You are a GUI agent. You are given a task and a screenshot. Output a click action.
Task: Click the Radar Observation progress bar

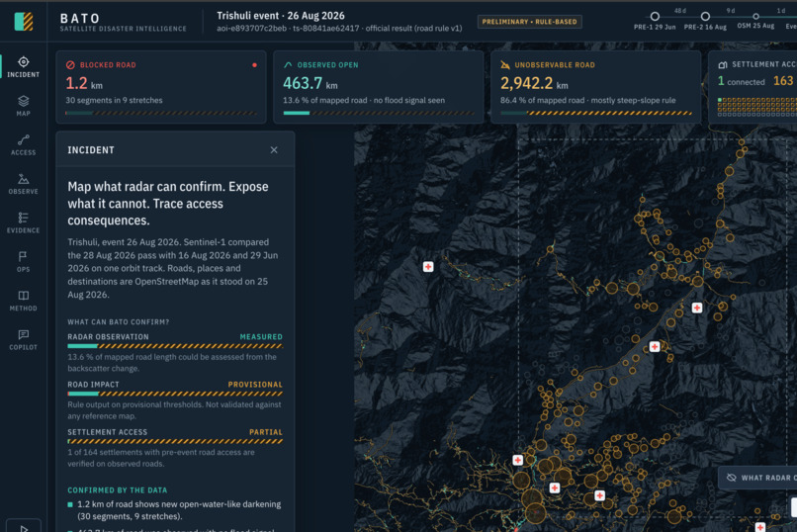(175, 346)
